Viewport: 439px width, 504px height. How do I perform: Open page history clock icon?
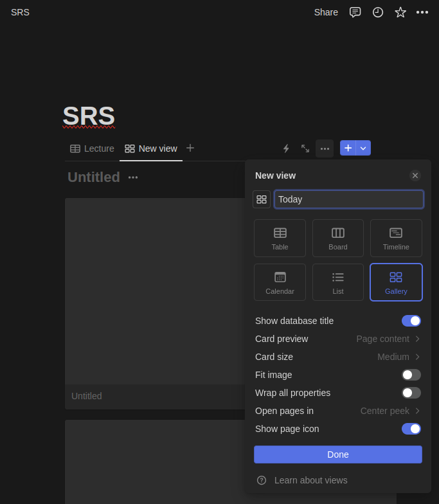point(378,13)
